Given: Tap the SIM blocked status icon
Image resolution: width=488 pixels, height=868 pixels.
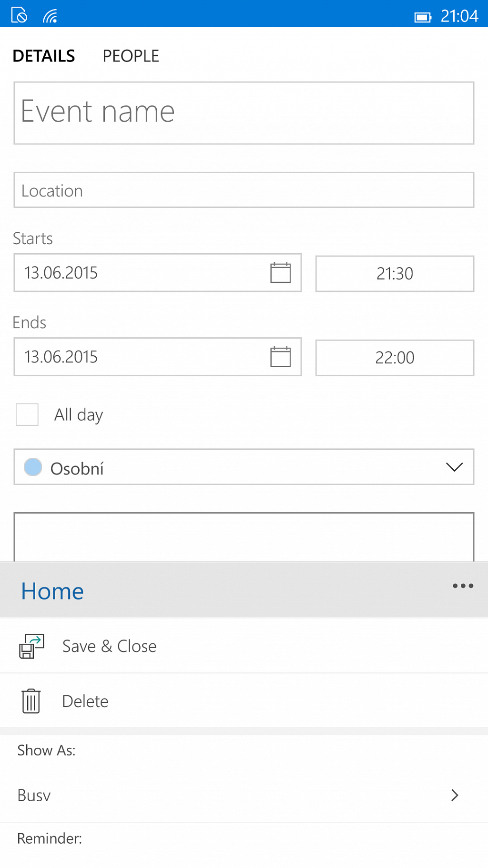Looking at the screenshot, I should [x=19, y=16].
